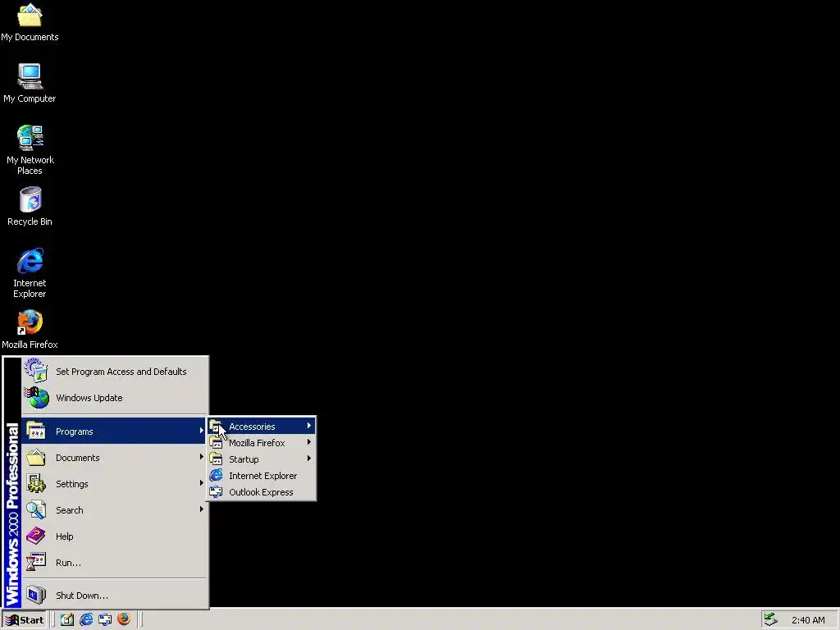Screen dimensions: 840x630
Task: Expand the Search submenu arrow
Action: pos(202,509)
